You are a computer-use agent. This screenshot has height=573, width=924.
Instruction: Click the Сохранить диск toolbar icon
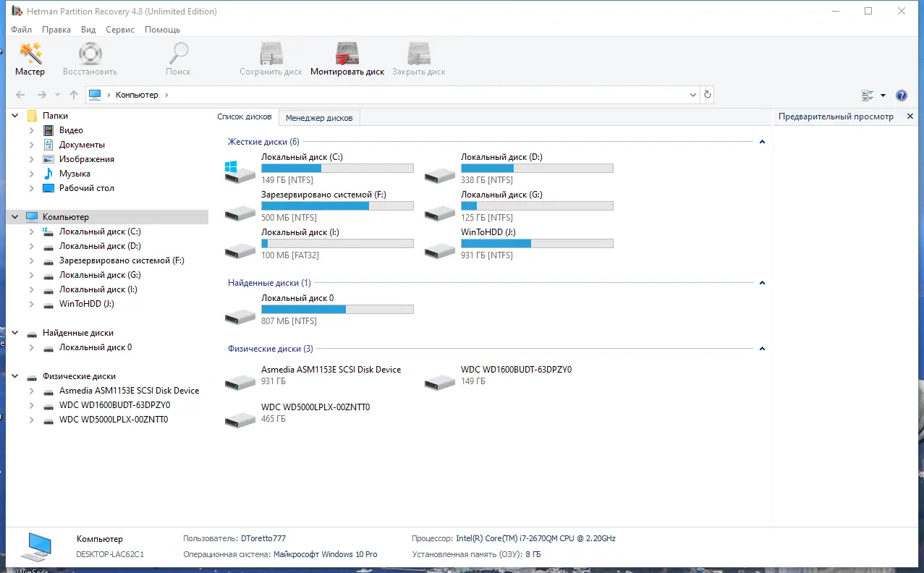coord(271,58)
